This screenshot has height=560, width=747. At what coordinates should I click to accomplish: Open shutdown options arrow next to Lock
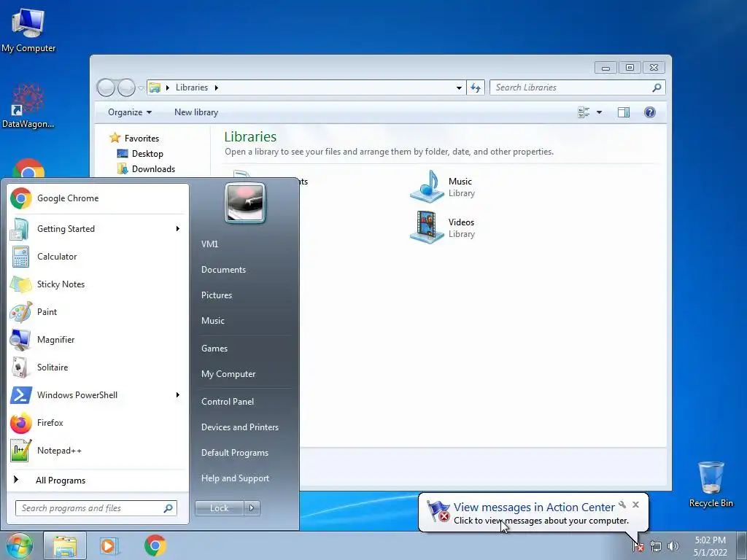click(252, 508)
